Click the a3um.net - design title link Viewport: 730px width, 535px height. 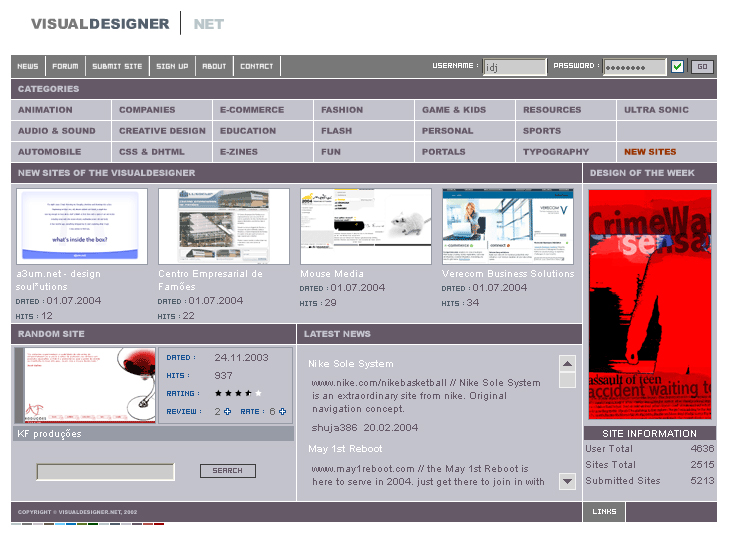58,280
